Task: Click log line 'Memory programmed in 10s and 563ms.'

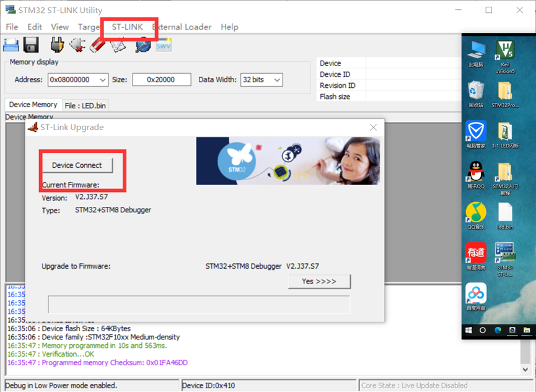Action: (x=87, y=346)
